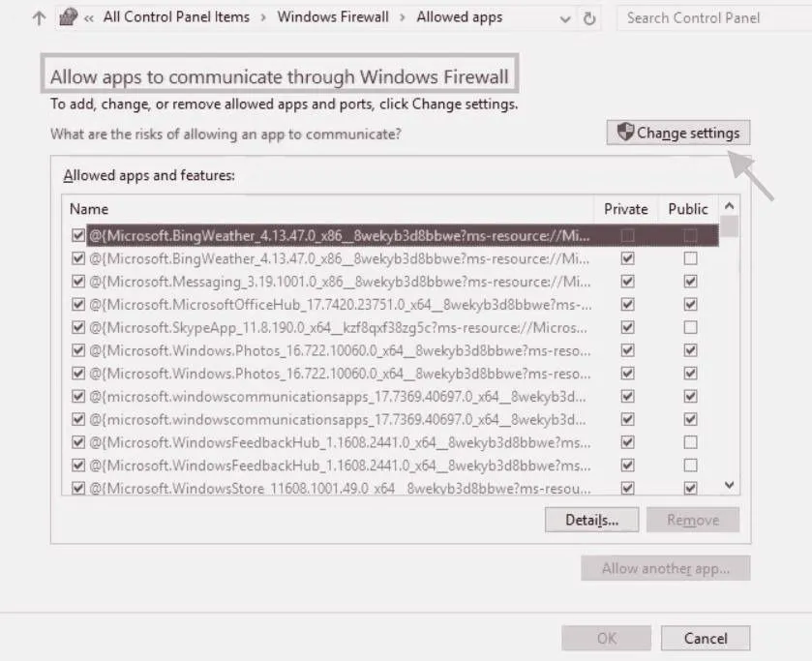Image resolution: width=812 pixels, height=661 pixels.
Task: Open the address bar history dropdown
Action: pyautogui.click(x=563, y=17)
